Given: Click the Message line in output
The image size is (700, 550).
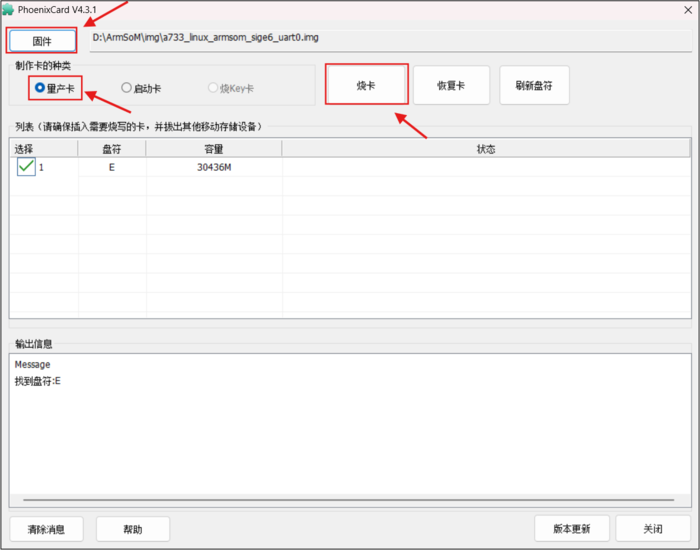Looking at the screenshot, I should pos(32,364).
